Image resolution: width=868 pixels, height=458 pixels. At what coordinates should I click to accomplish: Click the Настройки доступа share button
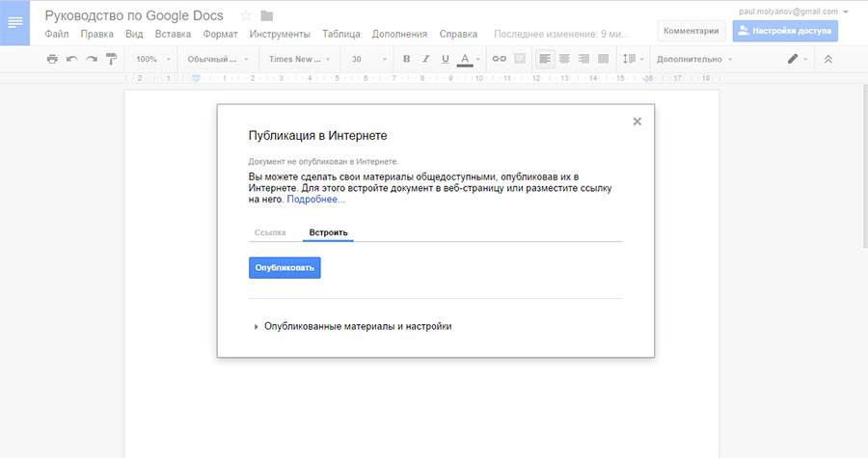pos(785,31)
